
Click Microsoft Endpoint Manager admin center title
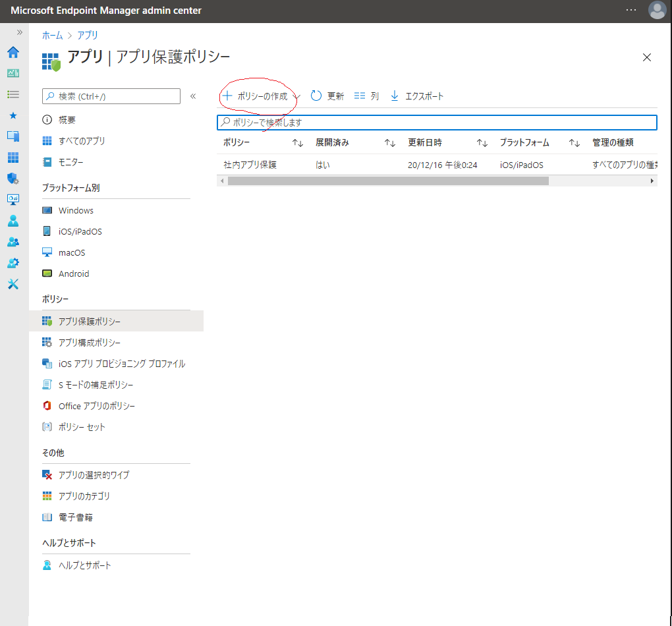pyautogui.click(x=106, y=11)
